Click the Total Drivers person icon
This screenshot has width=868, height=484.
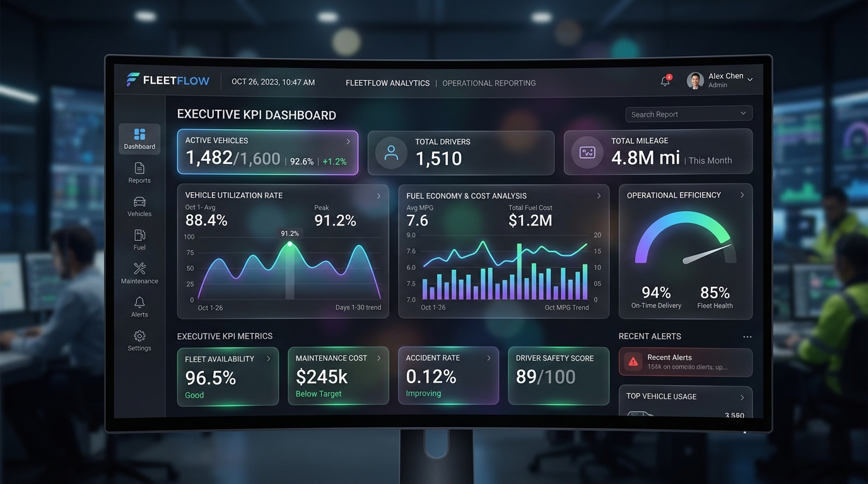[x=391, y=153]
